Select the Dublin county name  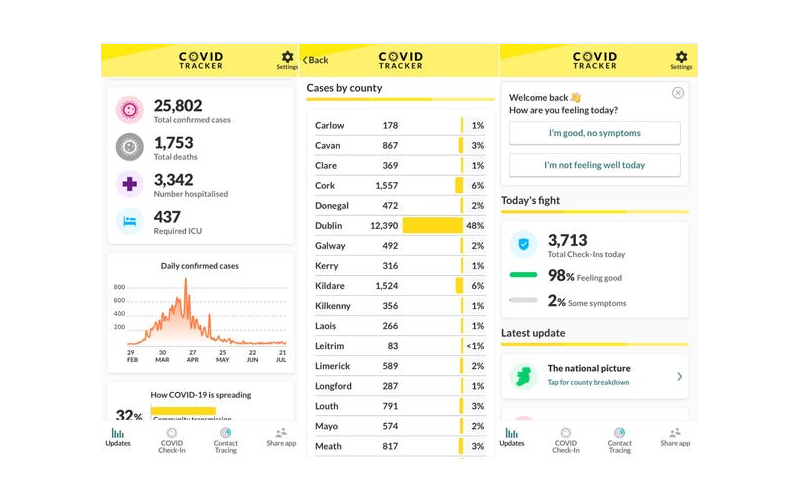point(329,226)
